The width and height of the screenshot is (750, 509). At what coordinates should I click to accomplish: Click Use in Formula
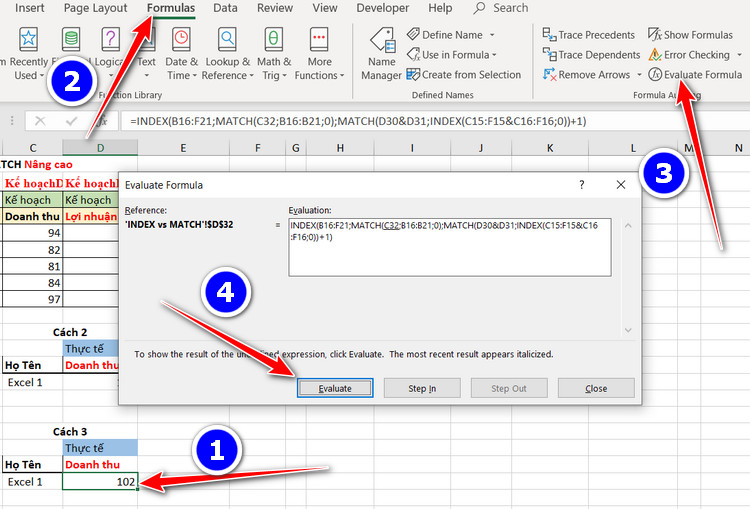click(x=452, y=55)
